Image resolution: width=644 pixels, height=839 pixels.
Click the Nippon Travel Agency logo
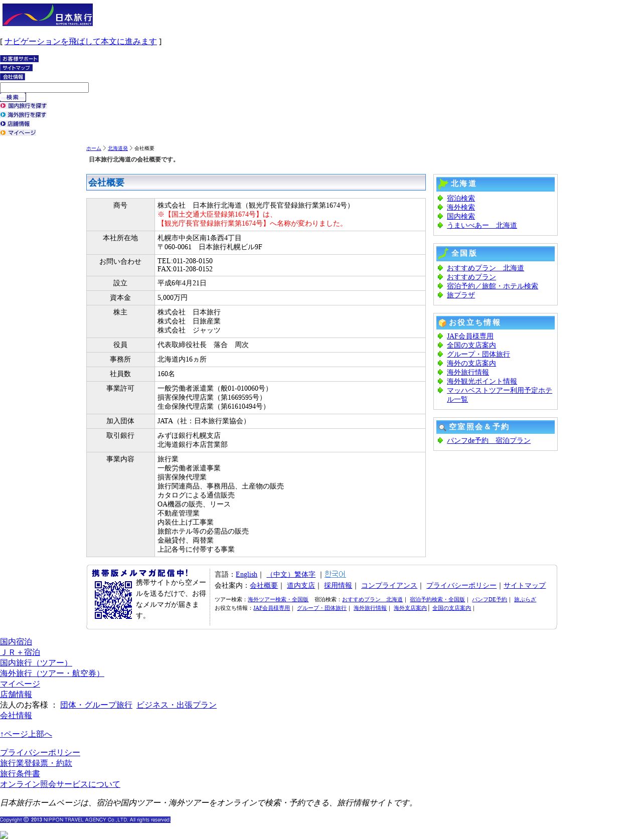pos(47,15)
